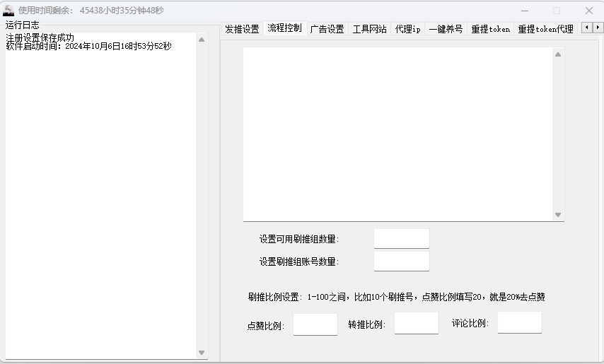Switch to the 一键养号 tab

point(446,29)
